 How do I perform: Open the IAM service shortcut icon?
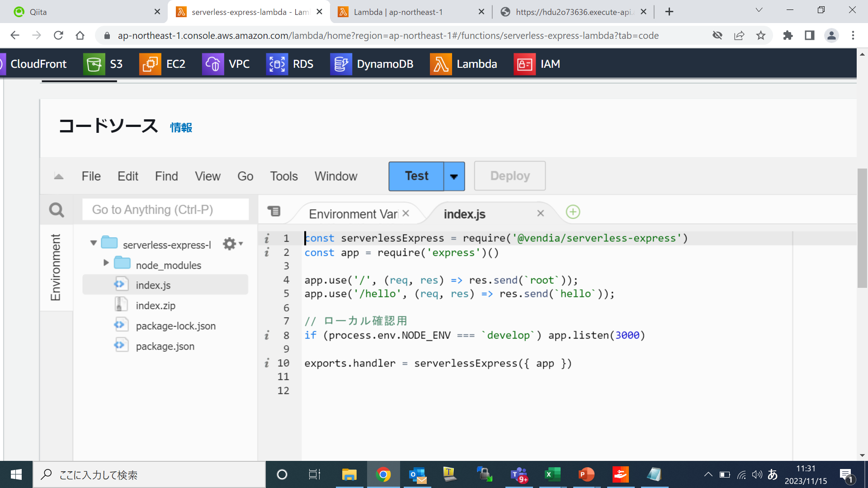pos(524,64)
